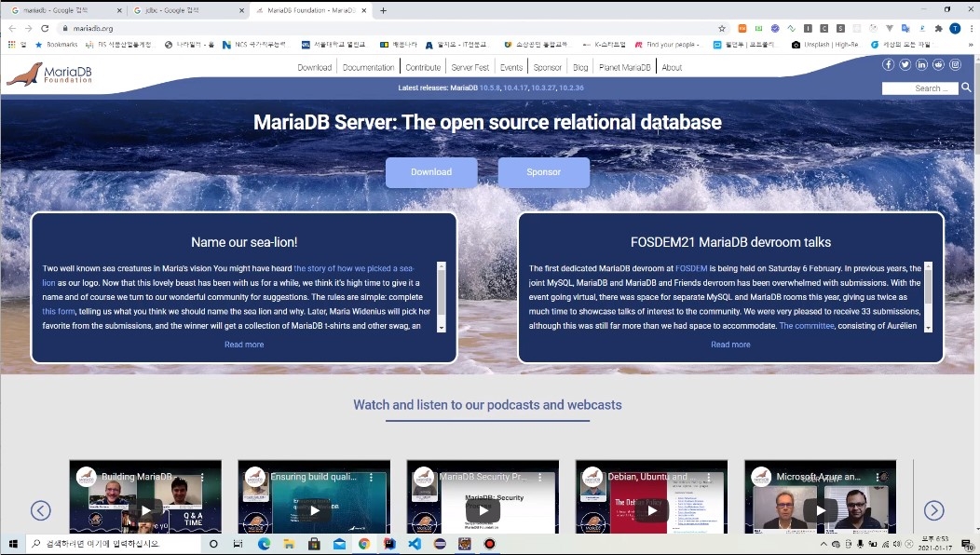This screenshot has height=555, width=980.
Task: Click the search magnifier icon on MariaDB site
Action: (966, 88)
